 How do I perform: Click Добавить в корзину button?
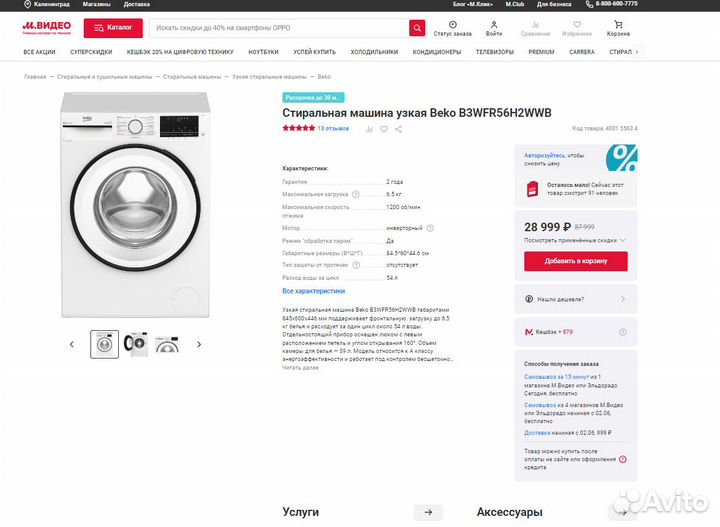(x=576, y=261)
